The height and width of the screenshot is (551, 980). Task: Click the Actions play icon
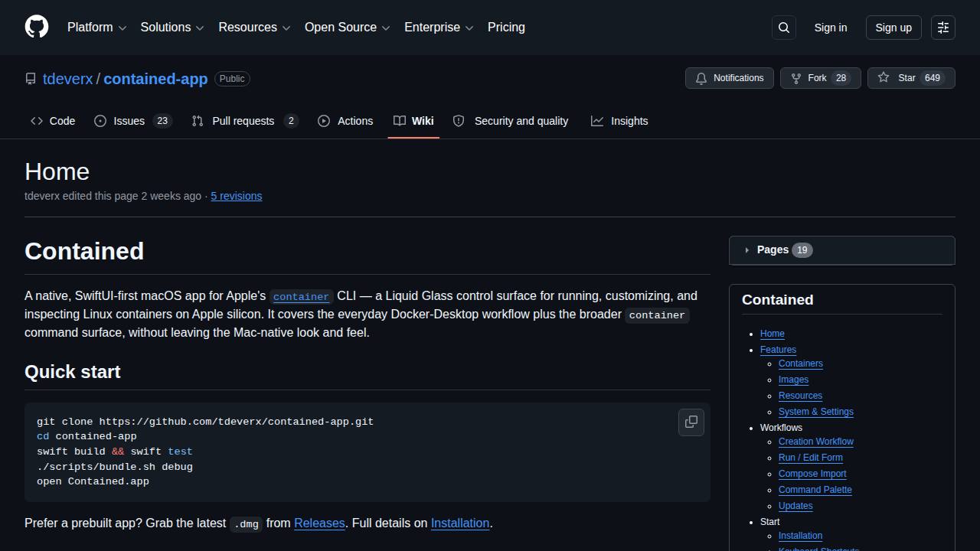(x=324, y=121)
